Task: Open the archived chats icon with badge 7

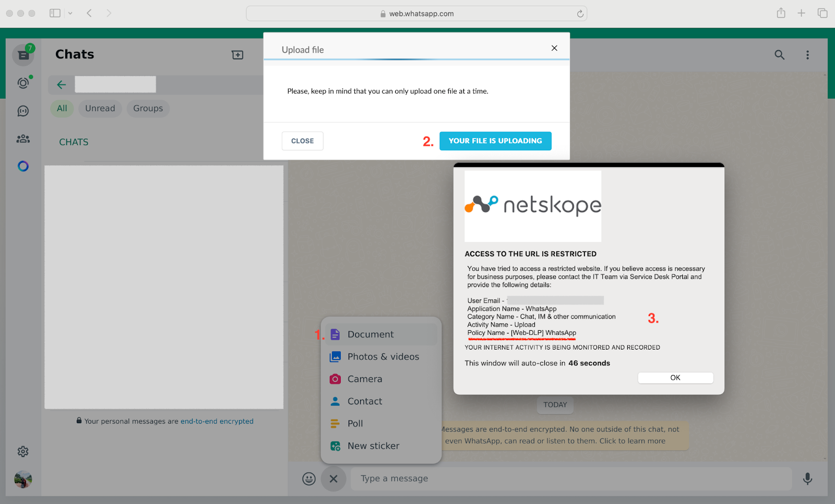Action: click(x=23, y=55)
